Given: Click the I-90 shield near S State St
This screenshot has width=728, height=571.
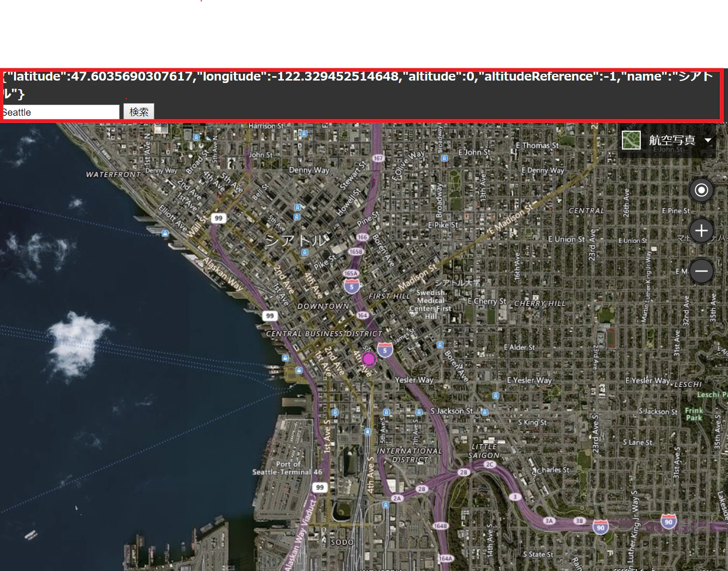Looking at the screenshot, I should pyautogui.click(x=600, y=527).
